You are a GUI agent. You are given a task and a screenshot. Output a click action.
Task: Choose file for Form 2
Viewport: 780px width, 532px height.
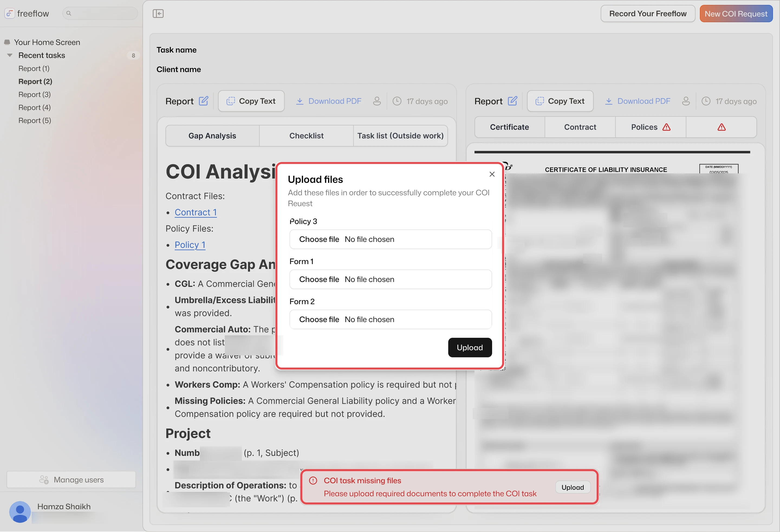pos(391,320)
